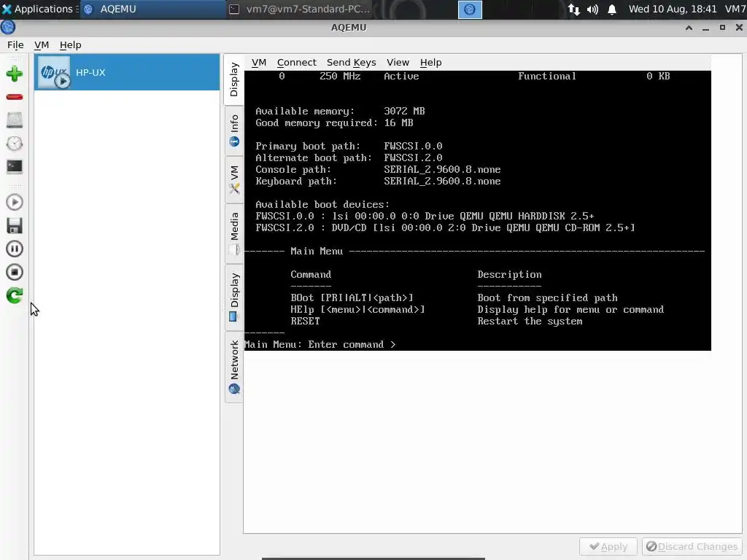Screen dimensions: 747x560
Task: Open the embedded display Help menu
Action: [x=430, y=63]
